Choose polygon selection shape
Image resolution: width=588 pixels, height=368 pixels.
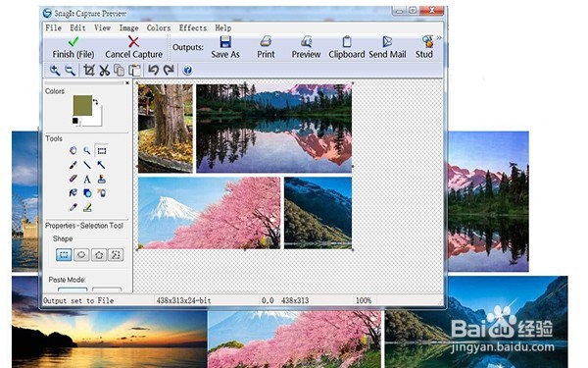click(x=99, y=255)
